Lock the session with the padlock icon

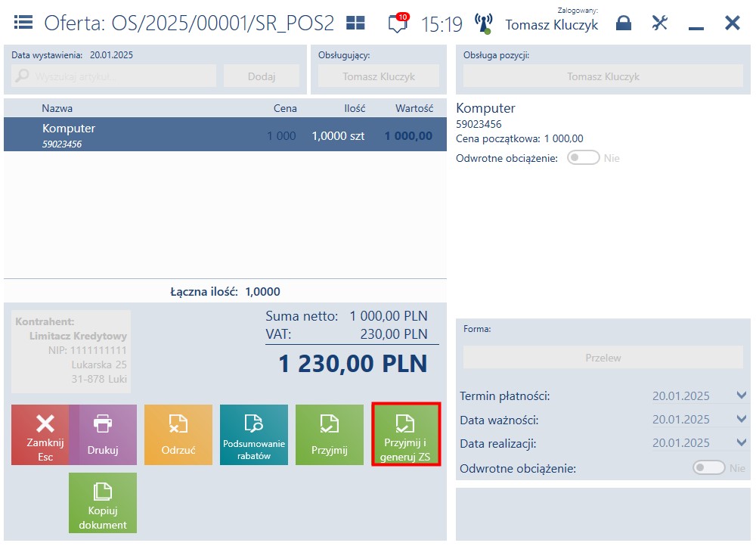click(x=624, y=23)
